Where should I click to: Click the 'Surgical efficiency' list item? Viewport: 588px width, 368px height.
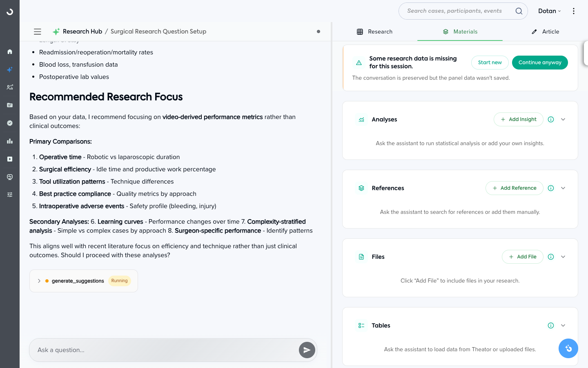tap(127, 169)
